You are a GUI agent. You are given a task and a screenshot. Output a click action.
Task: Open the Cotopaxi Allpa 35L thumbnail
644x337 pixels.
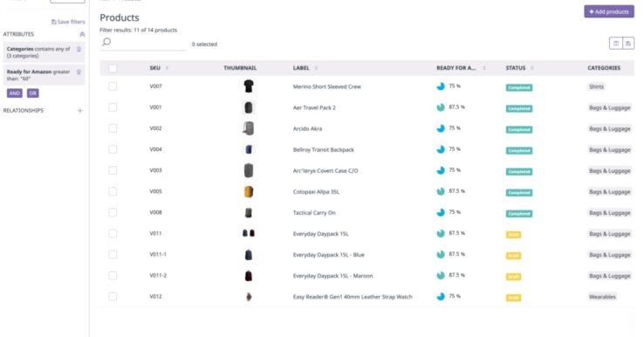[x=249, y=191]
